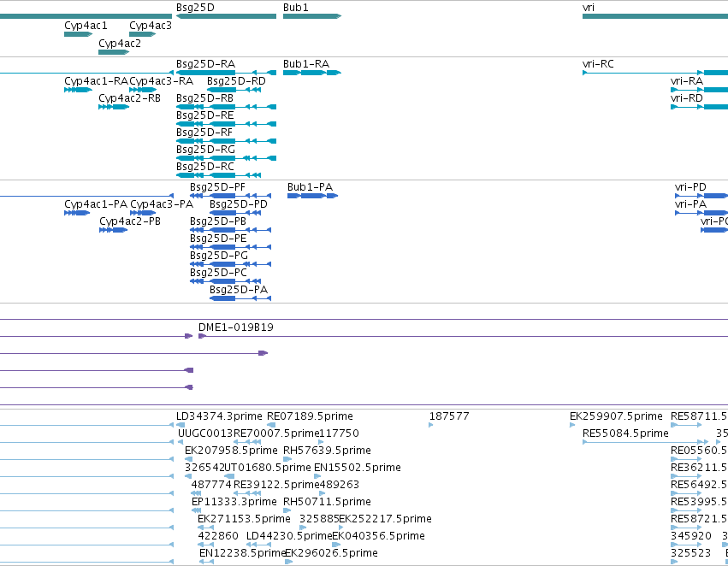
Task: Choose the Cyp4ac3-RA transcript label
Action: coord(161,81)
